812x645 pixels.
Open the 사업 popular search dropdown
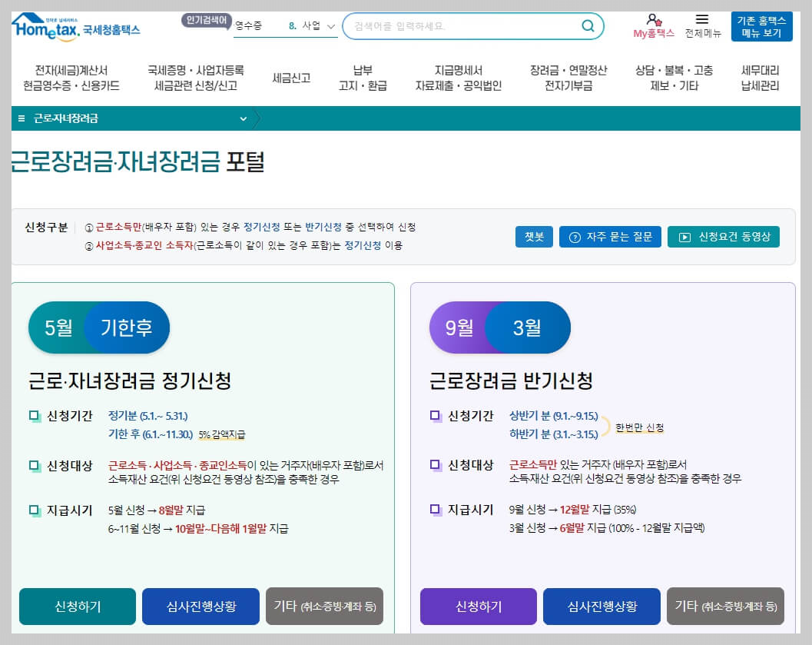(318, 25)
